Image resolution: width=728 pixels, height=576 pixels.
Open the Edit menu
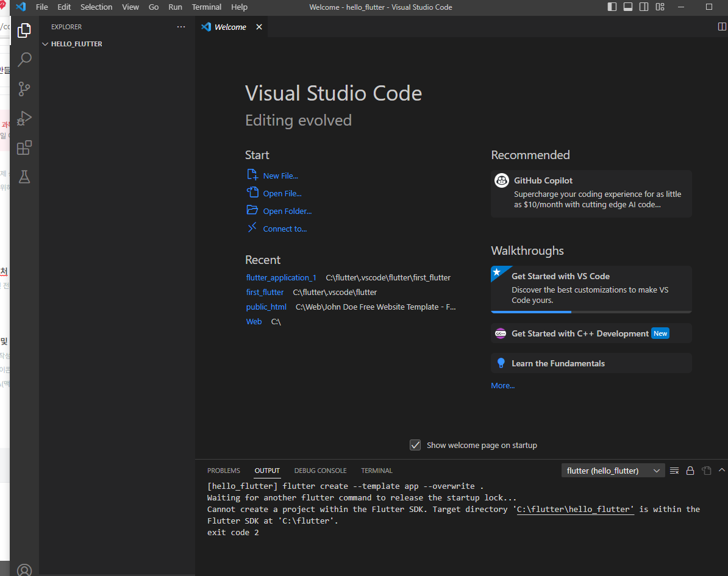point(64,7)
